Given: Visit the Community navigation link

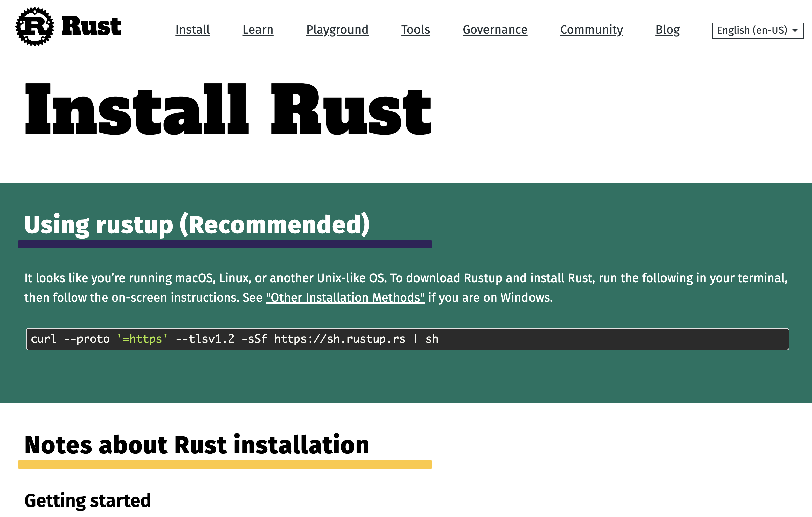Looking at the screenshot, I should (591, 30).
